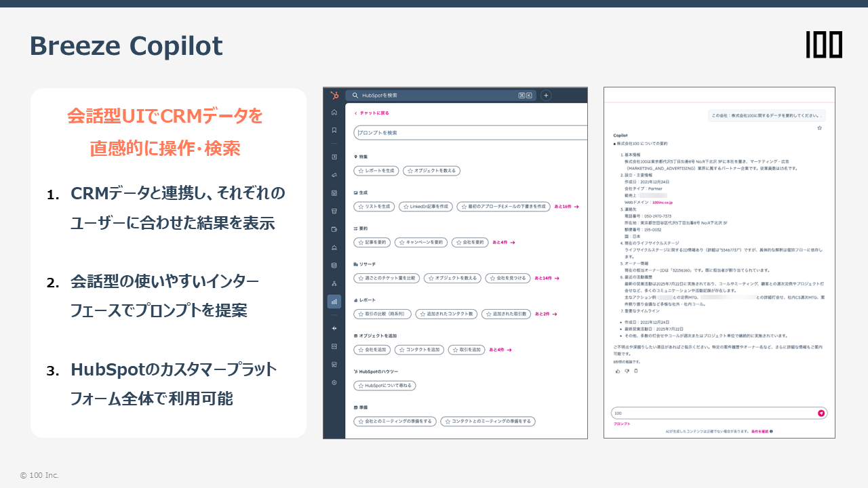Click the info icon next to 条件を確認
The image size is (868, 488).
771,431
